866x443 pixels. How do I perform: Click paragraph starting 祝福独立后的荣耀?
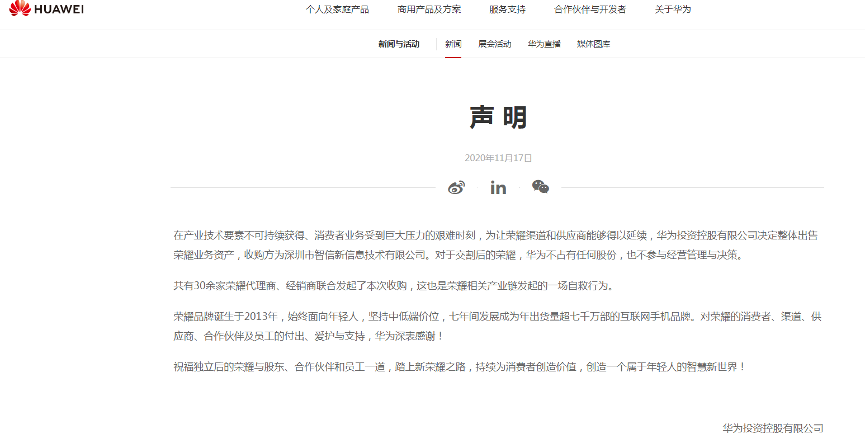pos(460,367)
